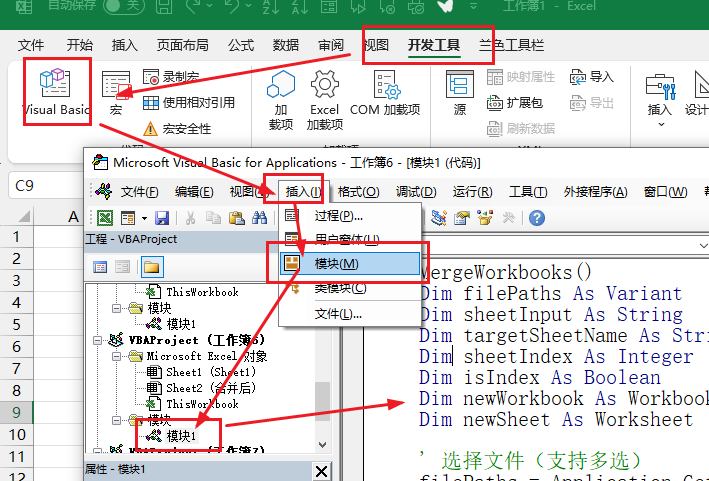The width and height of the screenshot is (709, 481).
Task: Open VBA 文件(F) menu
Action: (x=139, y=192)
